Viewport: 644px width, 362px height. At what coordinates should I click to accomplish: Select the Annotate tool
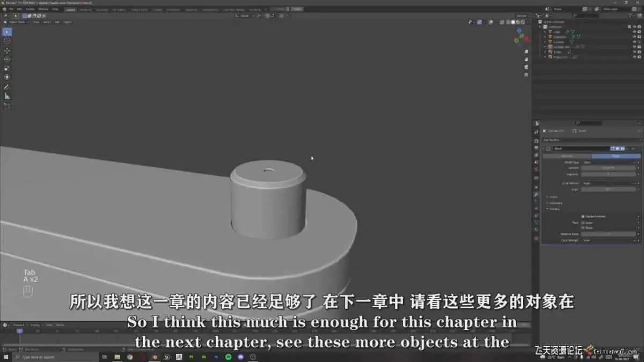point(7,87)
